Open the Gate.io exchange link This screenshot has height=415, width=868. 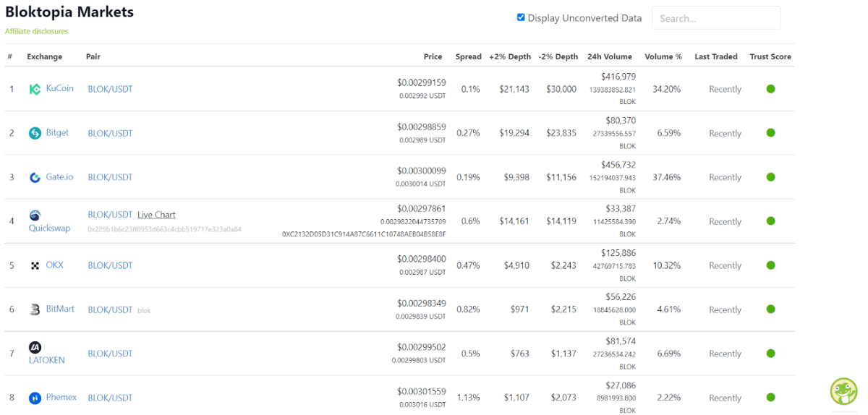(x=60, y=176)
